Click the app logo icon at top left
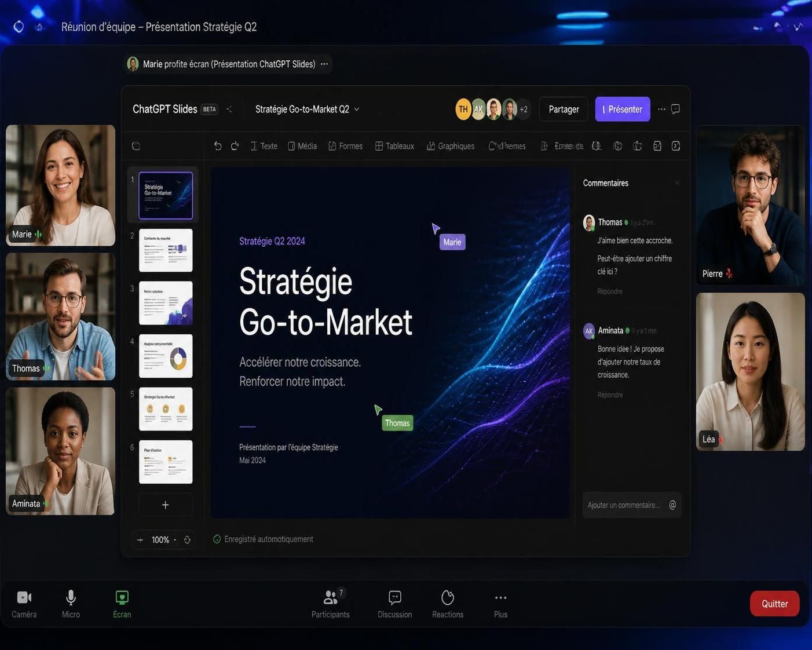Viewport: 812px width, 650px height. 19,27
